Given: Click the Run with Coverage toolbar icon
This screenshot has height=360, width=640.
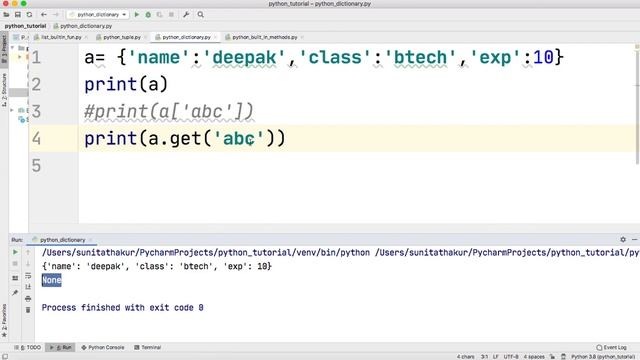Looking at the screenshot, I should coord(160,15).
